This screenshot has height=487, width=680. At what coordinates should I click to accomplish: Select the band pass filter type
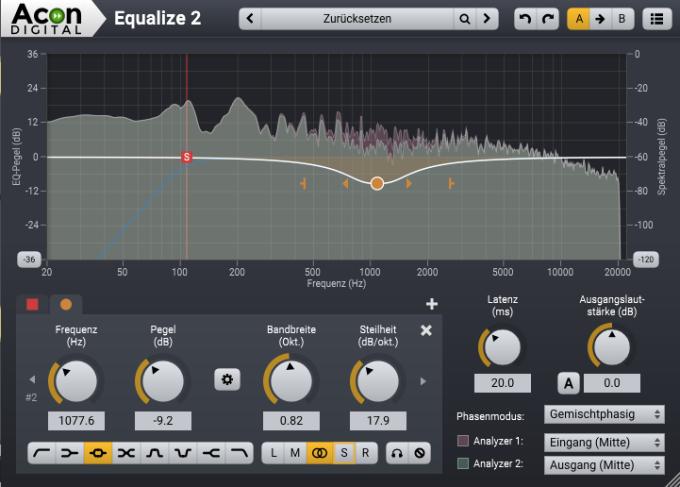154,453
